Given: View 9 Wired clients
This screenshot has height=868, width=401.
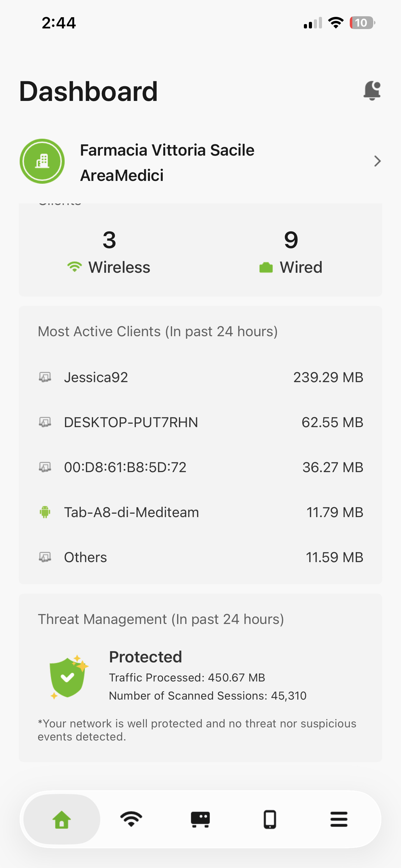Looking at the screenshot, I should click(x=291, y=252).
